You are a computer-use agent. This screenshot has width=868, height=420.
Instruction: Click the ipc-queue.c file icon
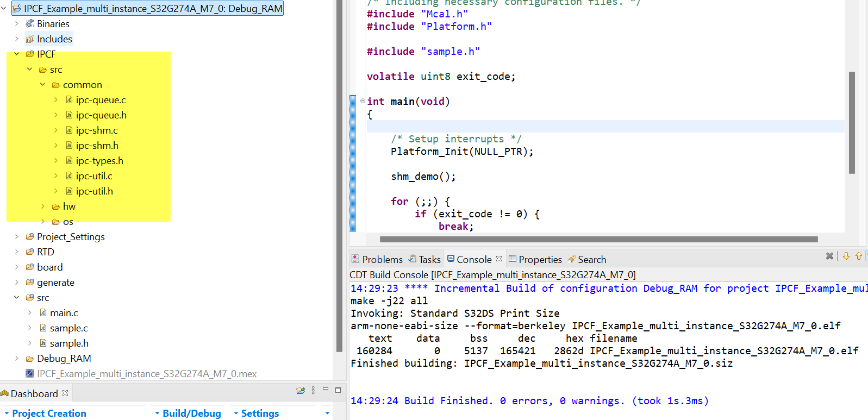click(69, 99)
